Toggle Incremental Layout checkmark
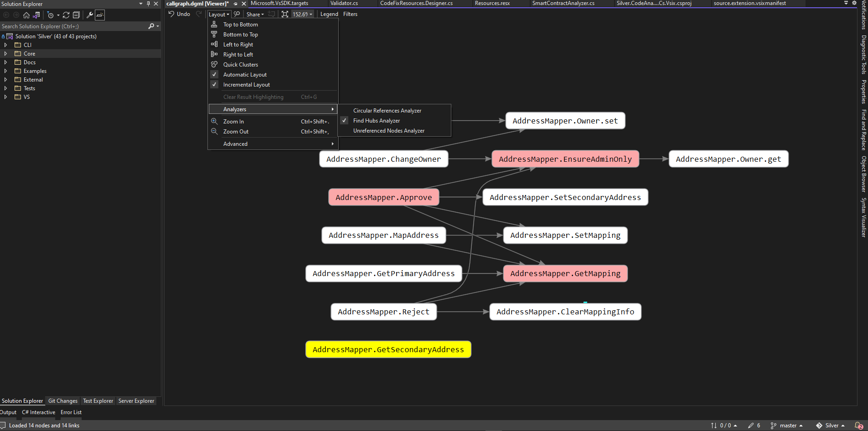The height and width of the screenshot is (431, 868). (214, 84)
